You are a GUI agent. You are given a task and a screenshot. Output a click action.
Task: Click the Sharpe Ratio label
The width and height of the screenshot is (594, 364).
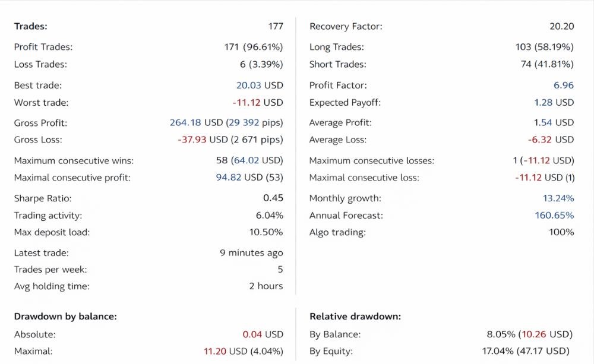(x=43, y=198)
